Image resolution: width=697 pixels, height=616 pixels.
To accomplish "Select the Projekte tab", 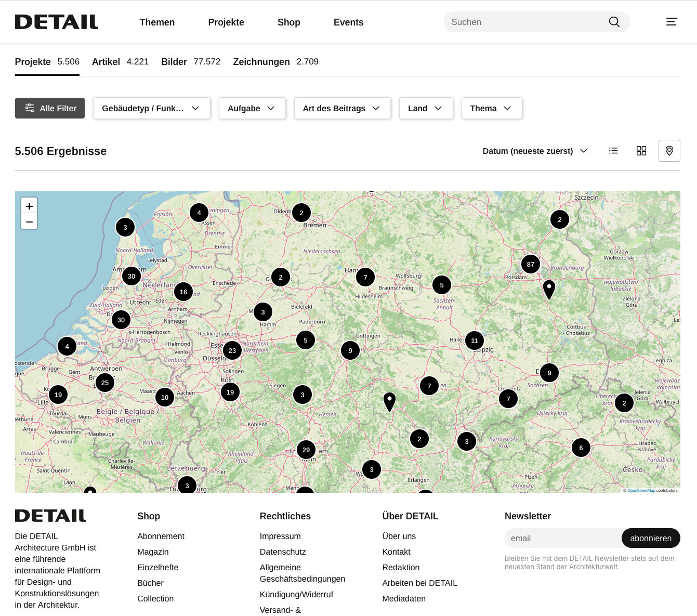I will [47, 62].
